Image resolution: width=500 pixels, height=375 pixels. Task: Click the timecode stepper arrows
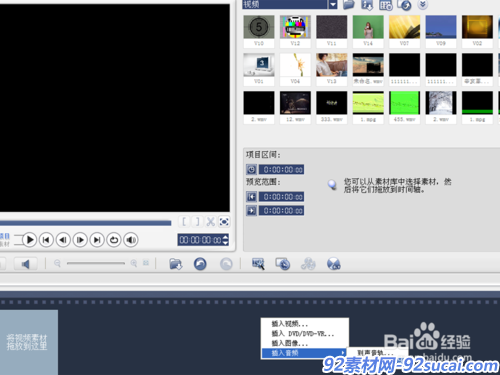pos(226,240)
